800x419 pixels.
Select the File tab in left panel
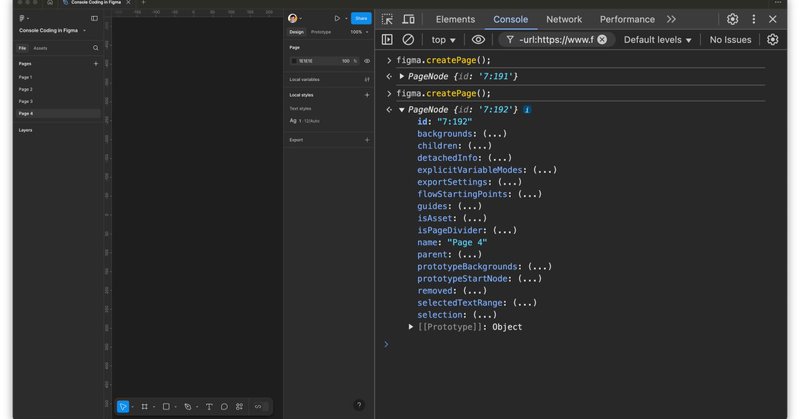pyautogui.click(x=22, y=48)
